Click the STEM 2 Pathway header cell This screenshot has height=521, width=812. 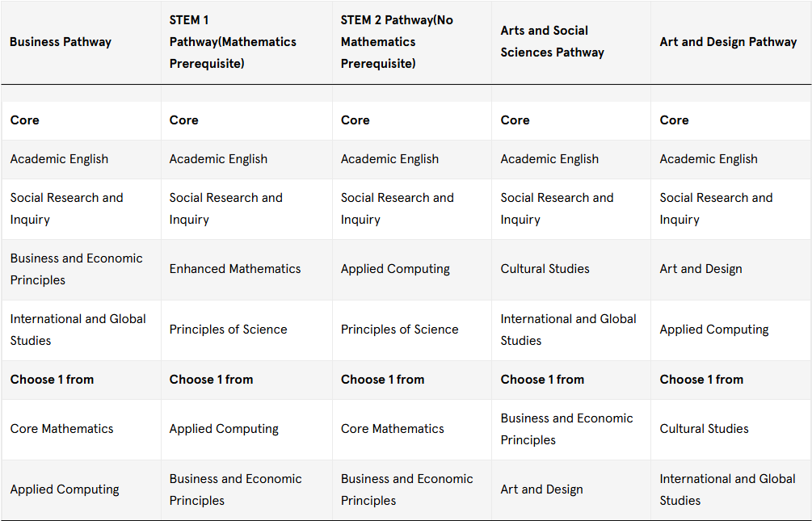coord(397,42)
